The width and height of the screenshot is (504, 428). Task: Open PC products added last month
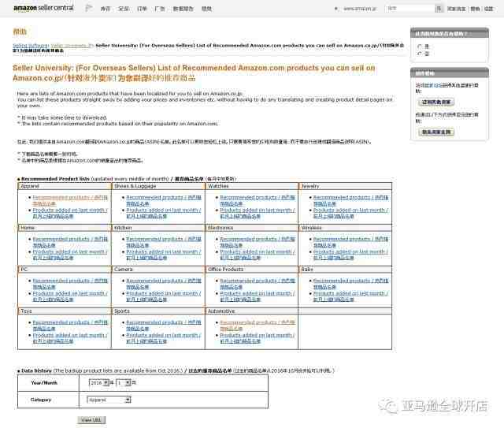click(x=70, y=296)
